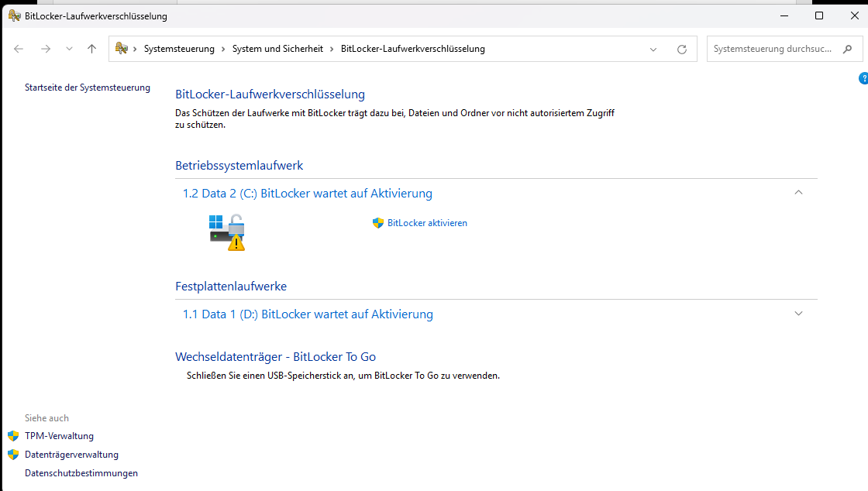Image resolution: width=868 pixels, height=491 pixels.
Task: Collapse the C: drive section chevron
Action: 798,192
